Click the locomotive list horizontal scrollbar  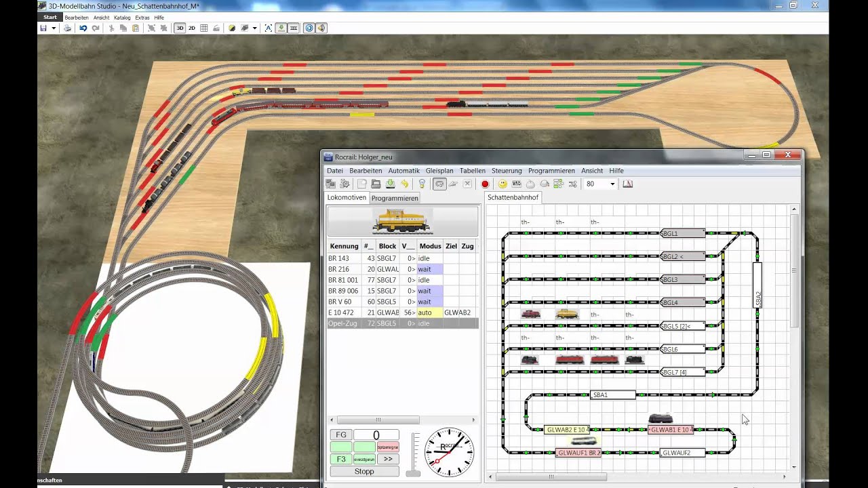click(x=378, y=420)
